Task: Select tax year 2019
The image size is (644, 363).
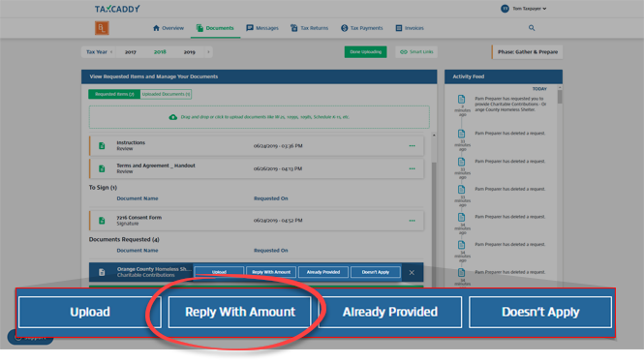Action: click(x=190, y=52)
